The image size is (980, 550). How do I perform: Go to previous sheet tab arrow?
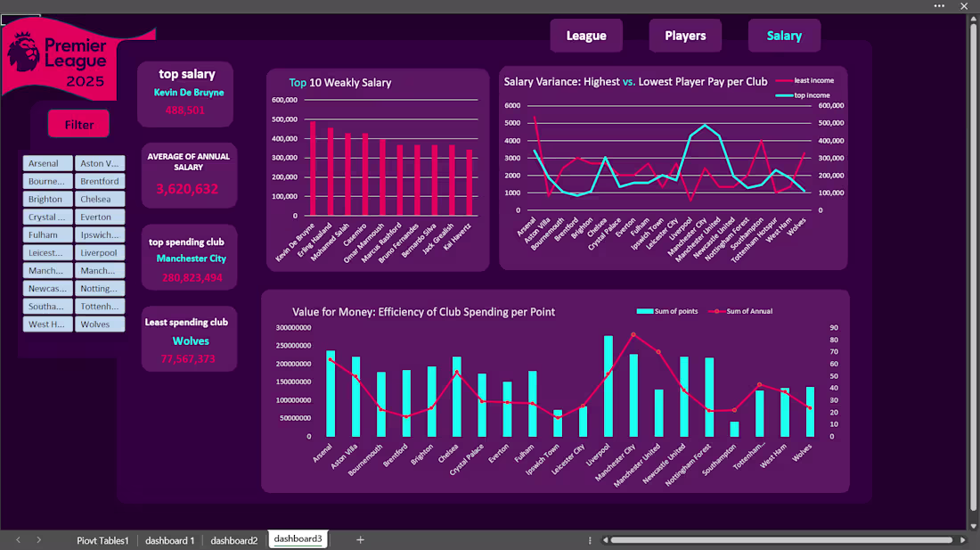click(x=18, y=540)
